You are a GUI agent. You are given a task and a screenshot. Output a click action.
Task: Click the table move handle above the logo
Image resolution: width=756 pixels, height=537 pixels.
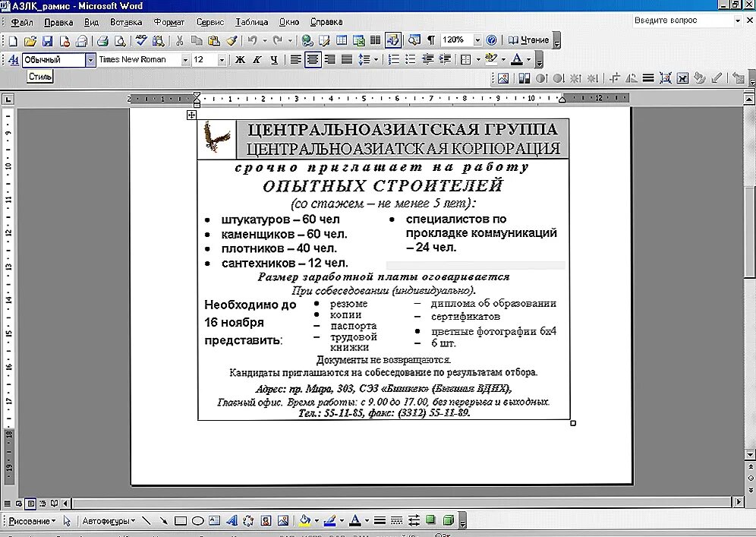[191, 115]
